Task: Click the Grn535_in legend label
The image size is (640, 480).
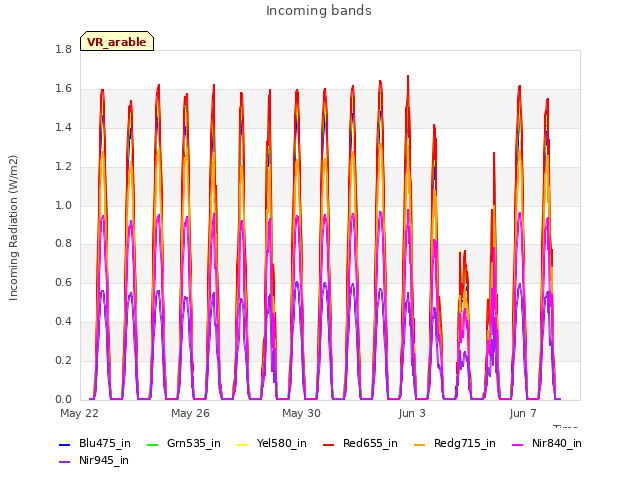Action: 194,444
